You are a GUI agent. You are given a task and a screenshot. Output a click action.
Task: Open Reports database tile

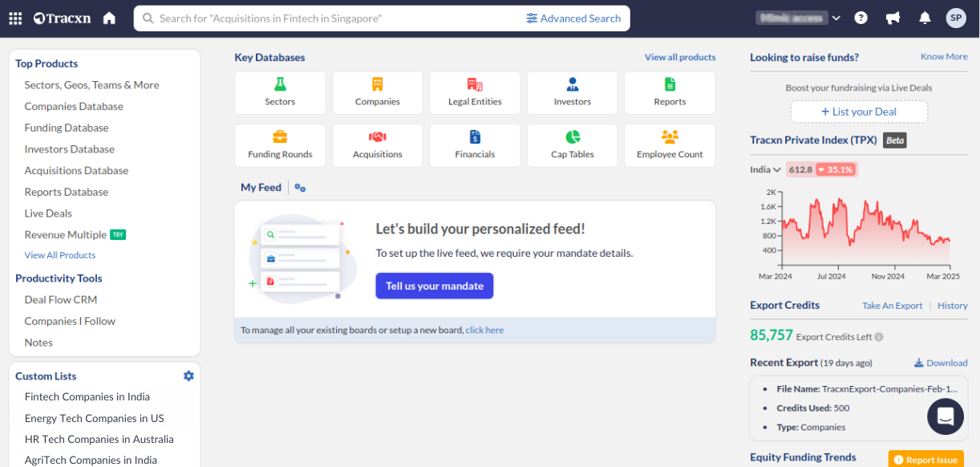click(x=670, y=92)
